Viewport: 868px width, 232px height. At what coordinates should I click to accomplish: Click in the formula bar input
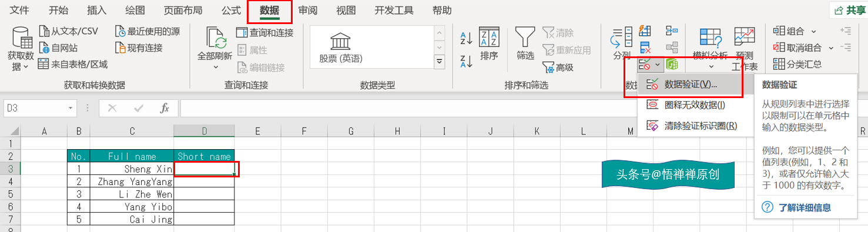[x=523, y=108]
